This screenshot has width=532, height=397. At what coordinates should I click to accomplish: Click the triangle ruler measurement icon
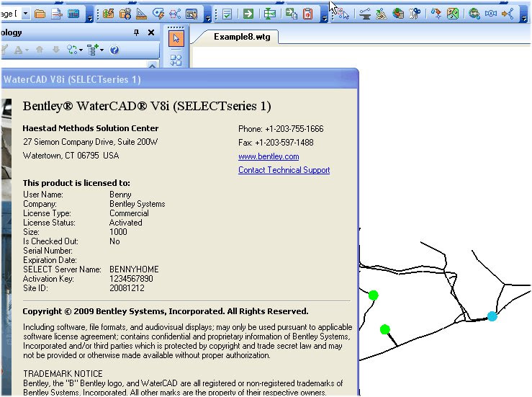pos(142,14)
